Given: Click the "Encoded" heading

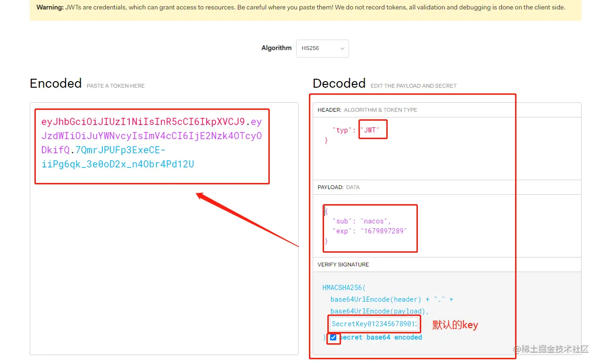Looking at the screenshot, I should coord(56,83).
